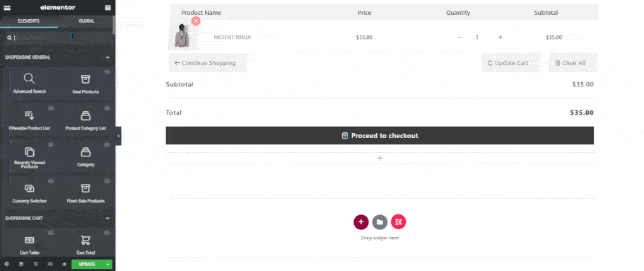Select the Cart Table widget
This screenshot has height=271, width=644.
(x=29, y=245)
